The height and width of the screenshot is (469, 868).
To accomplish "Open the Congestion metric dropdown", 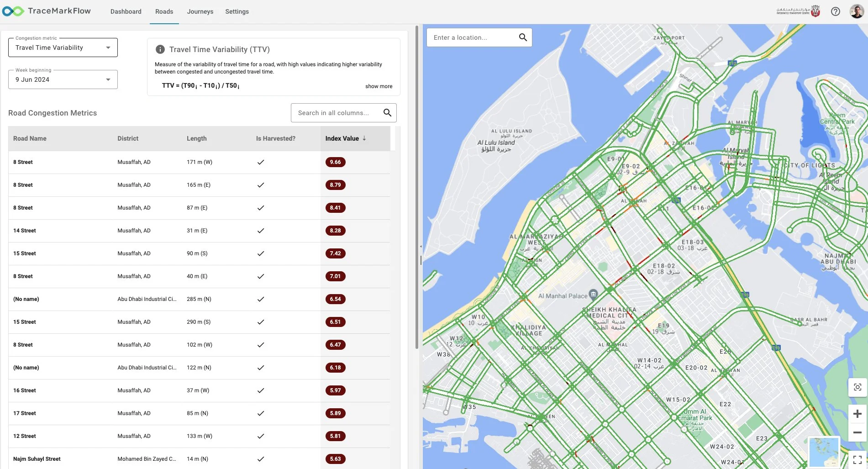I will [108, 47].
